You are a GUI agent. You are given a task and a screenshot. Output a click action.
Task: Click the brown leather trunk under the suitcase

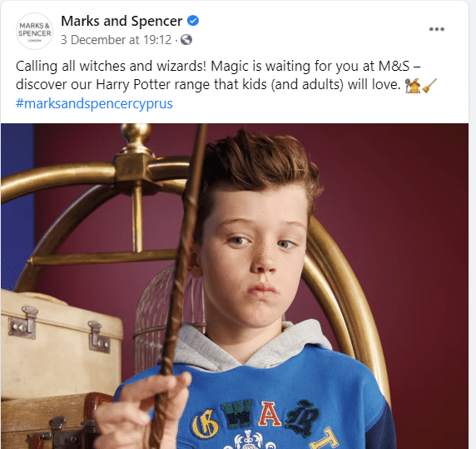pyautogui.click(x=52, y=422)
